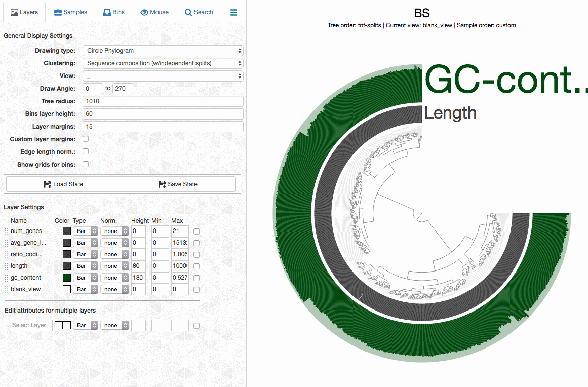Click the hamburger menu icon
This screenshot has height=387, width=588.
click(x=233, y=12)
